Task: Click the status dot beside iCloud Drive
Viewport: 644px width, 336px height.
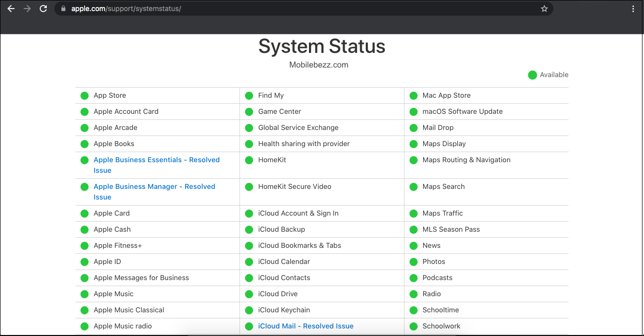Action: [249, 294]
